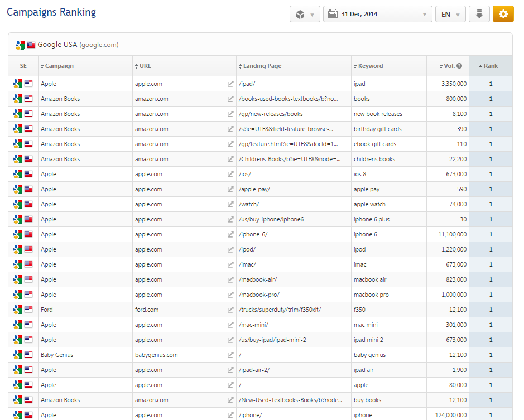Expand the cube package dropdown
The width and height of the screenshot is (524, 420).
tap(305, 15)
